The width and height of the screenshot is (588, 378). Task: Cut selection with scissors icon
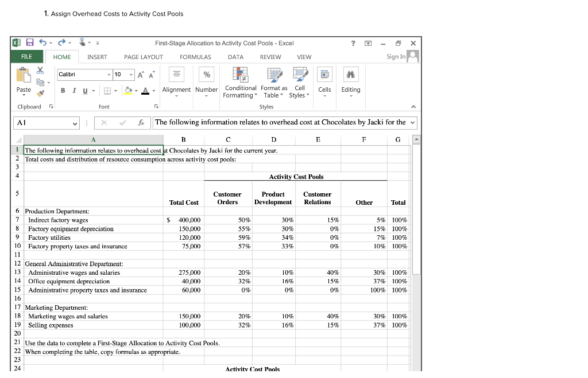coord(40,70)
